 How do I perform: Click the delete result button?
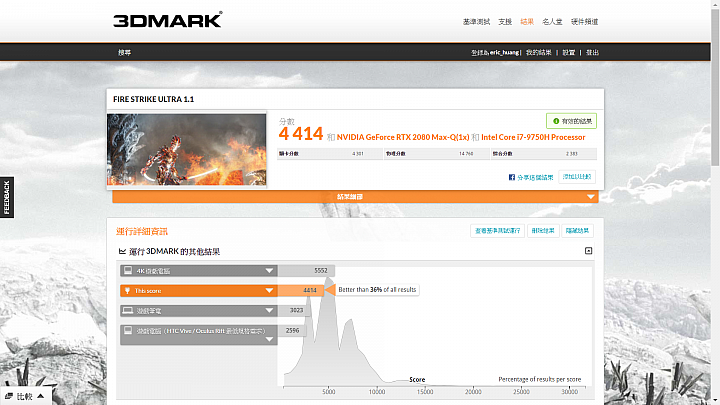click(543, 231)
